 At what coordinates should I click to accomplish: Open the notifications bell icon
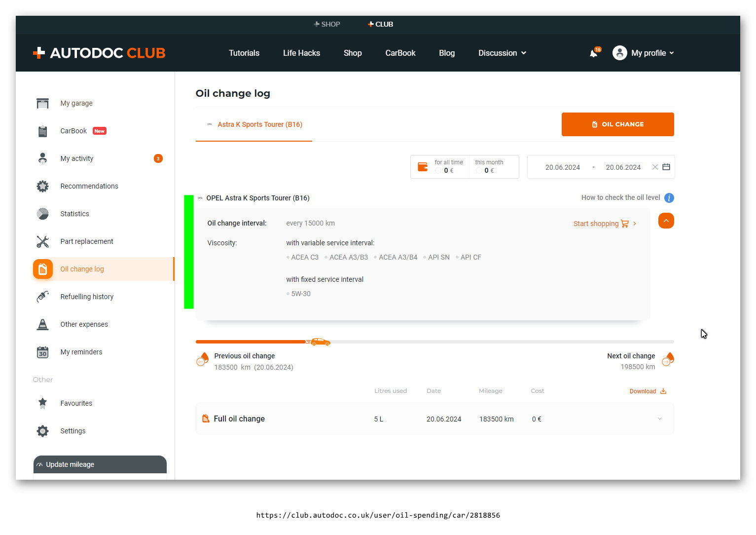(x=594, y=53)
